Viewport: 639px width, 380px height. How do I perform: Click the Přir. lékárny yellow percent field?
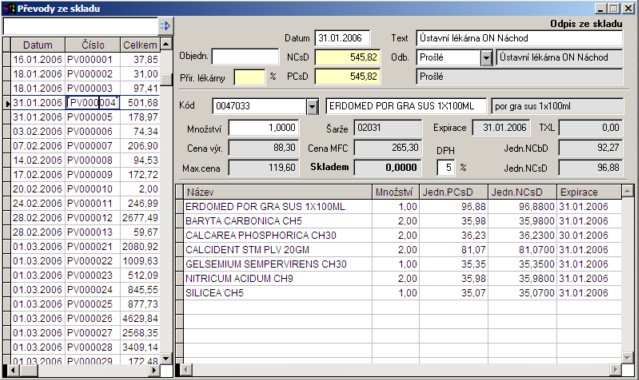click(249, 77)
